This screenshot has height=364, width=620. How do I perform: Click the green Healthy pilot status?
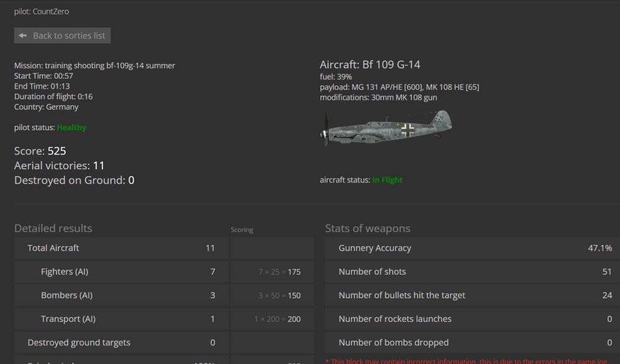pyautogui.click(x=71, y=128)
